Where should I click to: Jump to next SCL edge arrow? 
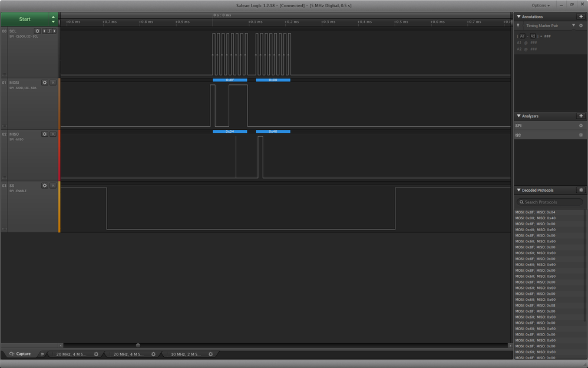[54, 31]
